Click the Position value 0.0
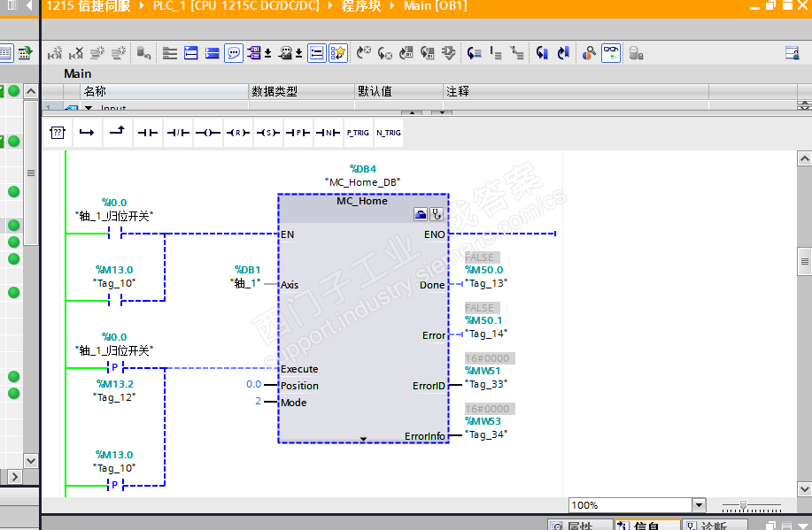Viewport: 812px width, 530px height. coord(253,384)
